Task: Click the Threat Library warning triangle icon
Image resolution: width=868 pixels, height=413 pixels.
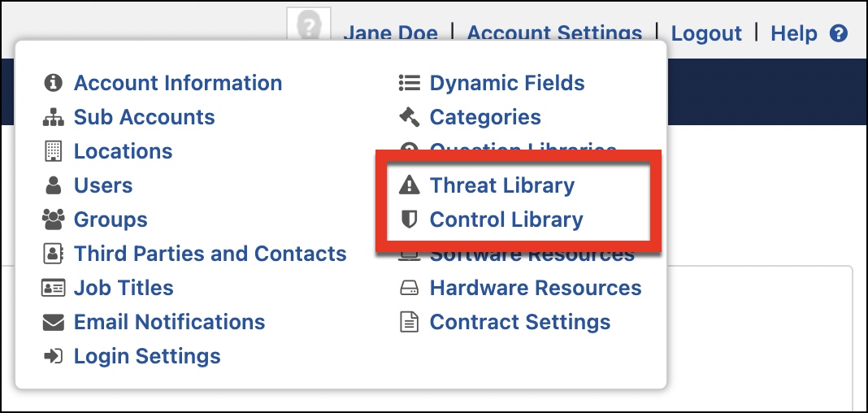Action: click(x=410, y=185)
